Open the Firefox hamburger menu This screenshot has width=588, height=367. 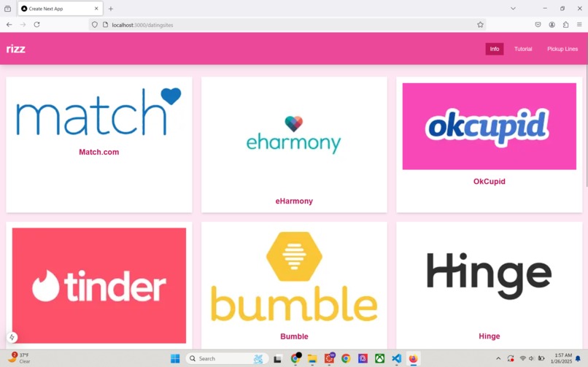pos(579,25)
